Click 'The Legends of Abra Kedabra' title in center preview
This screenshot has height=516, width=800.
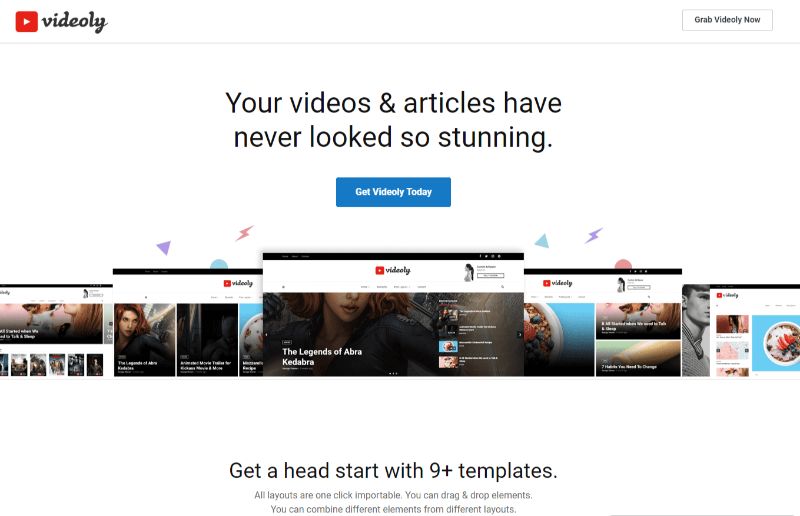(x=322, y=357)
